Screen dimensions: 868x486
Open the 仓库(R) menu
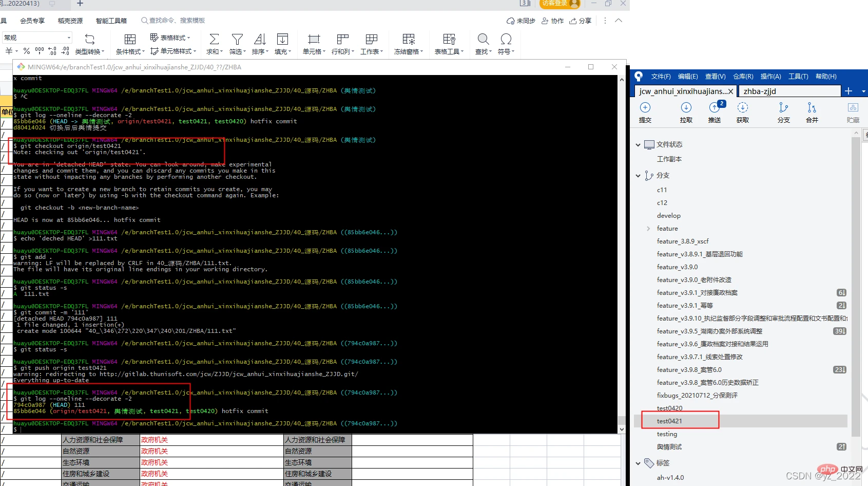pyautogui.click(x=743, y=77)
